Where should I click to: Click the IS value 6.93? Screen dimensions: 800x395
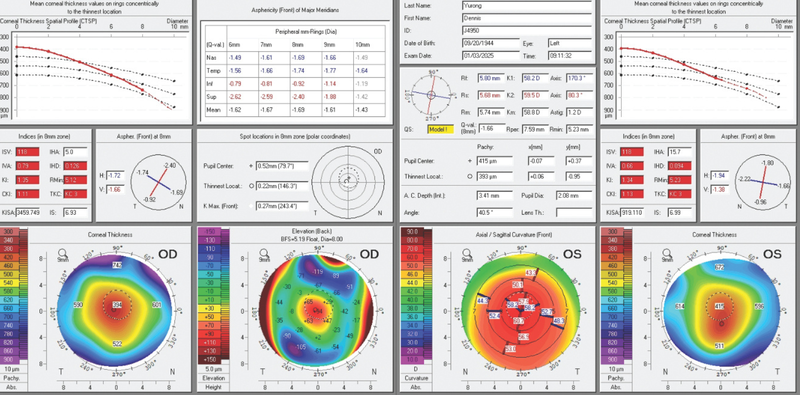point(75,211)
